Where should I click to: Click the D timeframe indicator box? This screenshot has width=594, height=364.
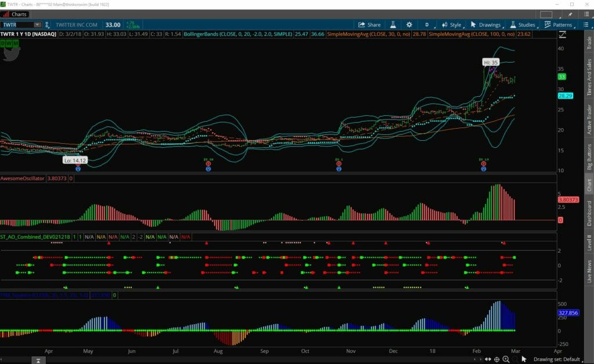click(x=3, y=43)
